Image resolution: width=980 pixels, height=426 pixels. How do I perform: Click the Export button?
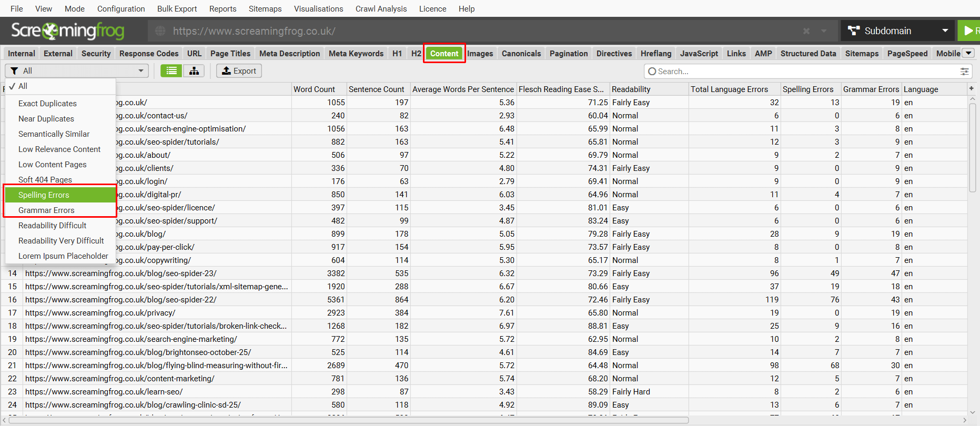click(239, 71)
